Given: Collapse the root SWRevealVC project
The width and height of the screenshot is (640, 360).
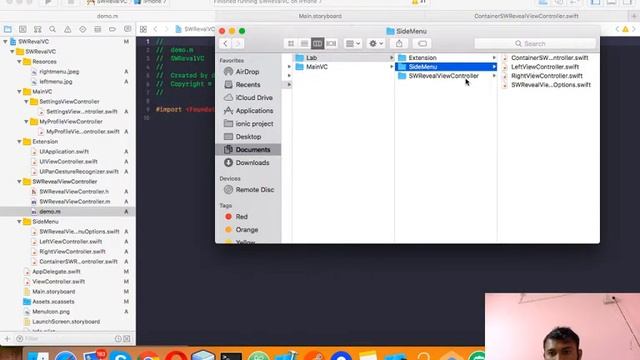Looking at the screenshot, I should click(5, 42).
